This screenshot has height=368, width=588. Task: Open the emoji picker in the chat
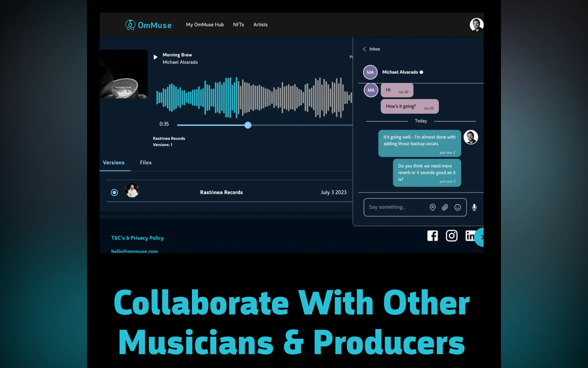pyautogui.click(x=457, y=207)
